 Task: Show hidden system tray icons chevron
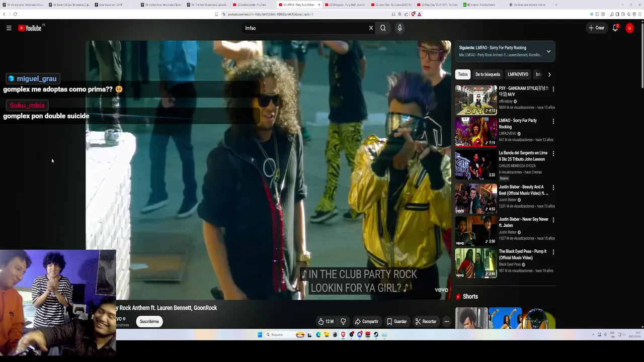(593, 335)
